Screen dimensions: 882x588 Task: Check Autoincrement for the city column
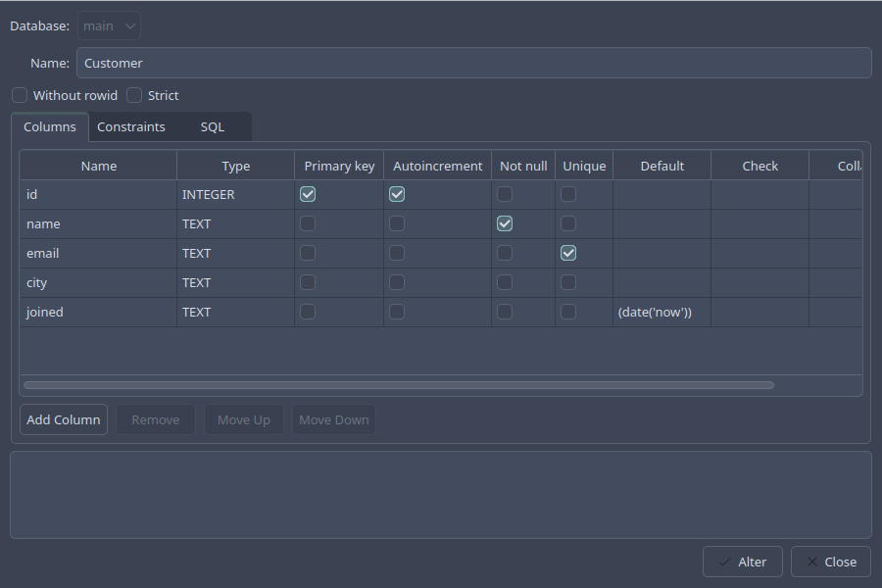[x=397, y=282]
